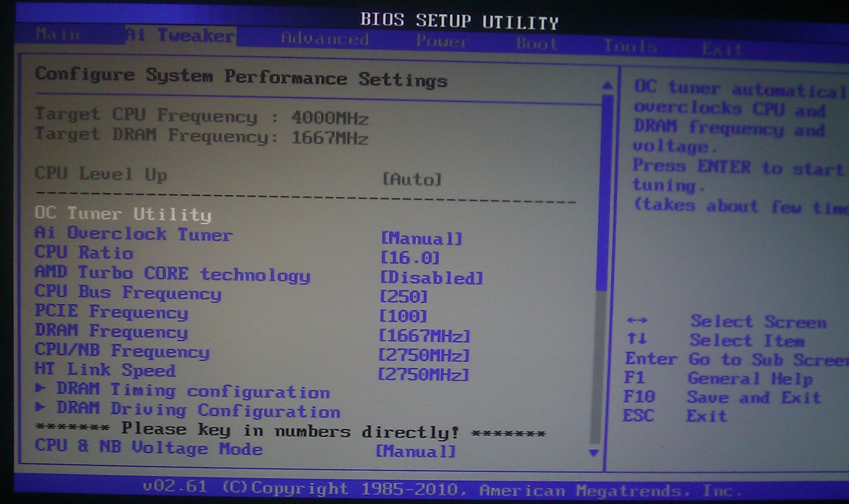Click the BIOS SETUP UTILITY title

click(x=459, y=21)
